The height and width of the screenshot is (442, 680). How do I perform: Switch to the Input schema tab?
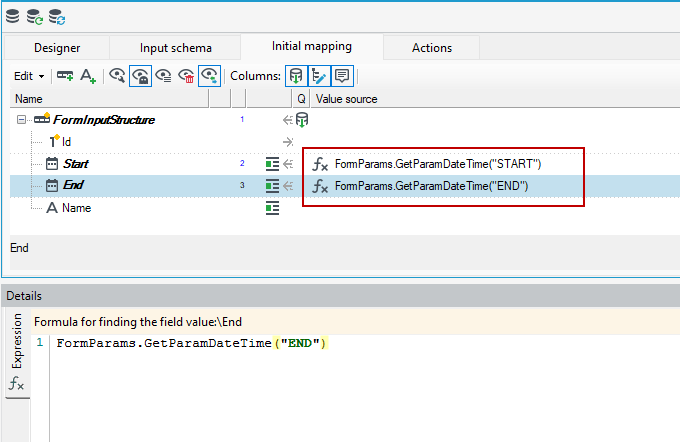(175, 48)
